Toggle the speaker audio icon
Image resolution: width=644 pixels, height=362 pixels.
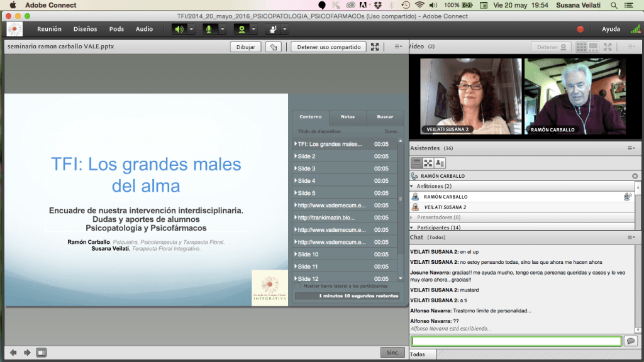[x=179, y=29]
